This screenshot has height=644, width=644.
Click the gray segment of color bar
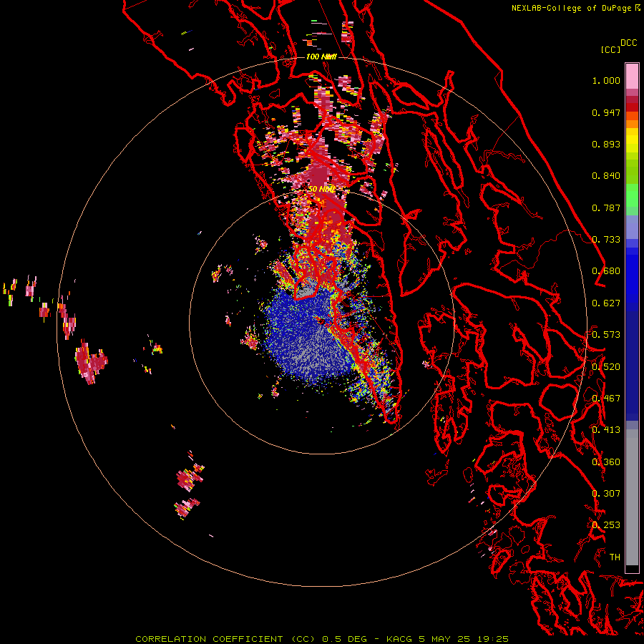click(x=632, y=497)
